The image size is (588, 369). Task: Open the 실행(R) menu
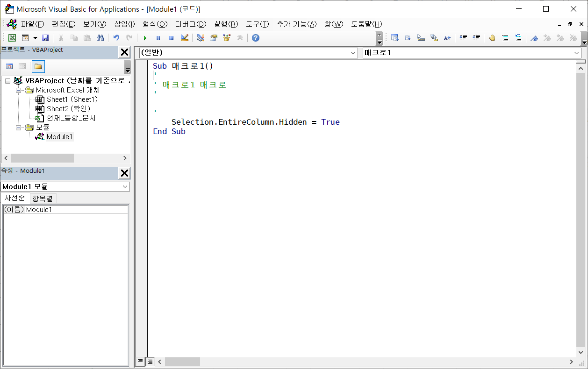click(226, 24)
